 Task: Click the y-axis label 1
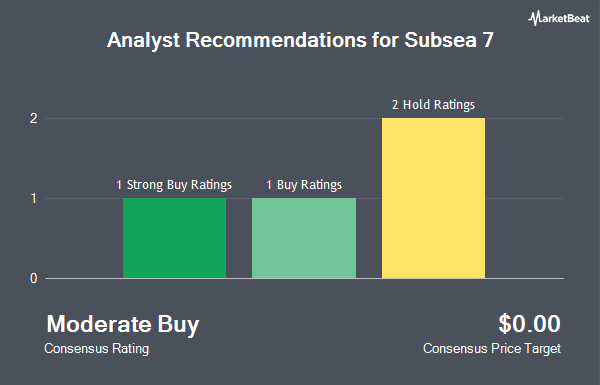(34, 198)
